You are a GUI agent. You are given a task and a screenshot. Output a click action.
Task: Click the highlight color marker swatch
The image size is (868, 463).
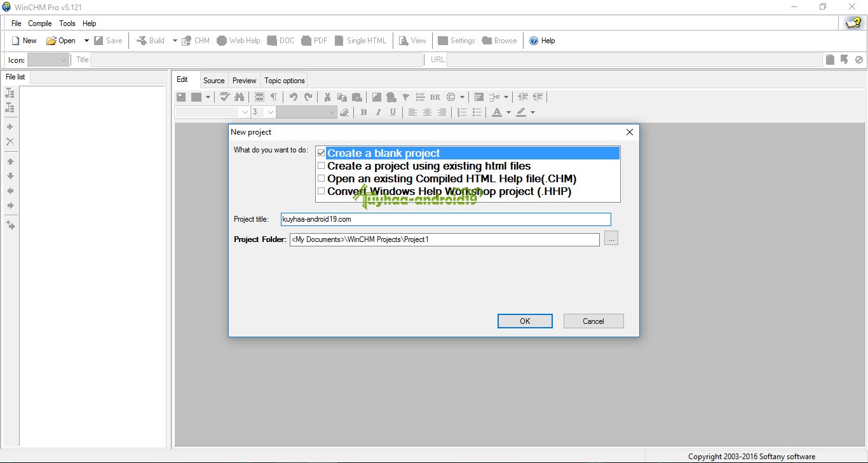click(521, 112)
